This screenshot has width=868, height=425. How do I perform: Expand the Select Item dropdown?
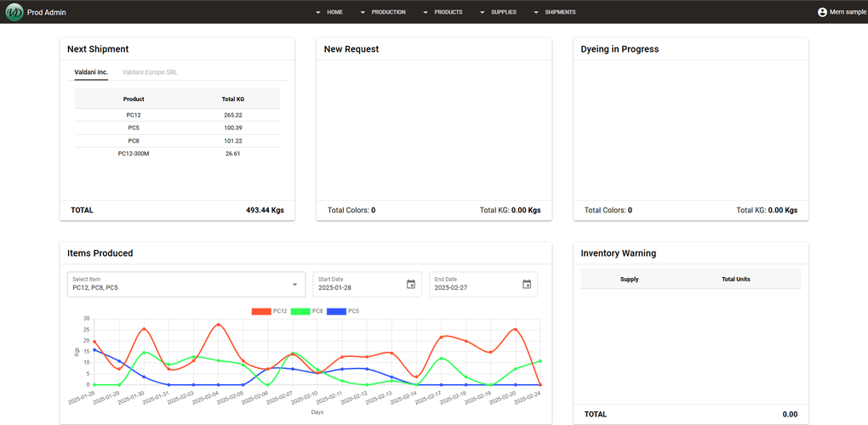click(294, 284)
